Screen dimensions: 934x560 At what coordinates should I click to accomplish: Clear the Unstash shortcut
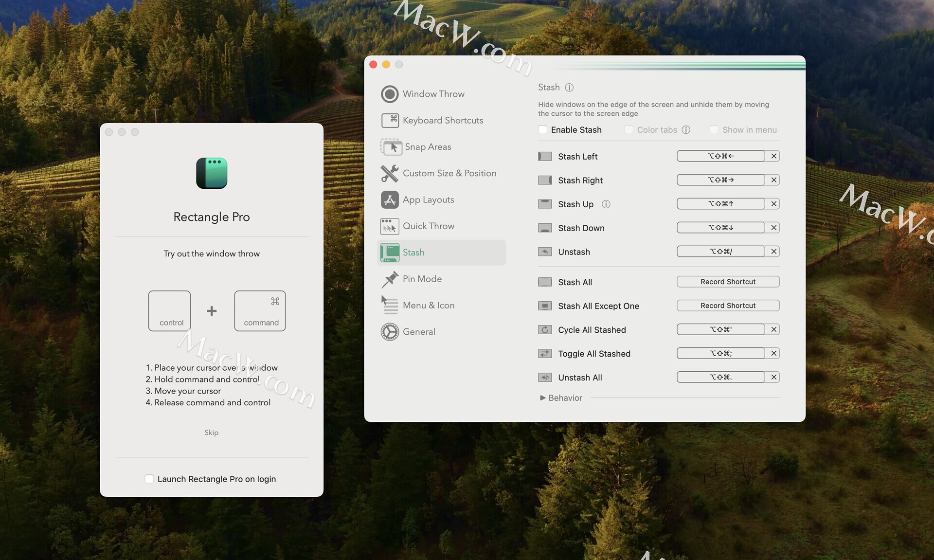[773, 252]
